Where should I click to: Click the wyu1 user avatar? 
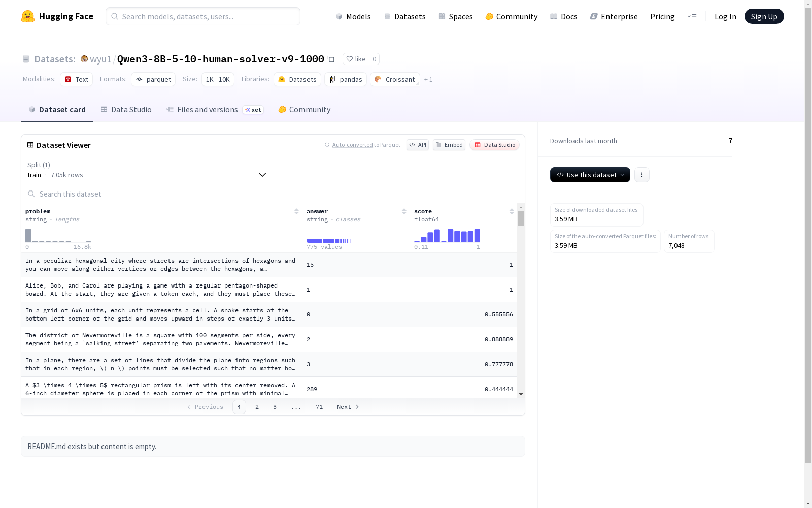click(x=84, y=59)
